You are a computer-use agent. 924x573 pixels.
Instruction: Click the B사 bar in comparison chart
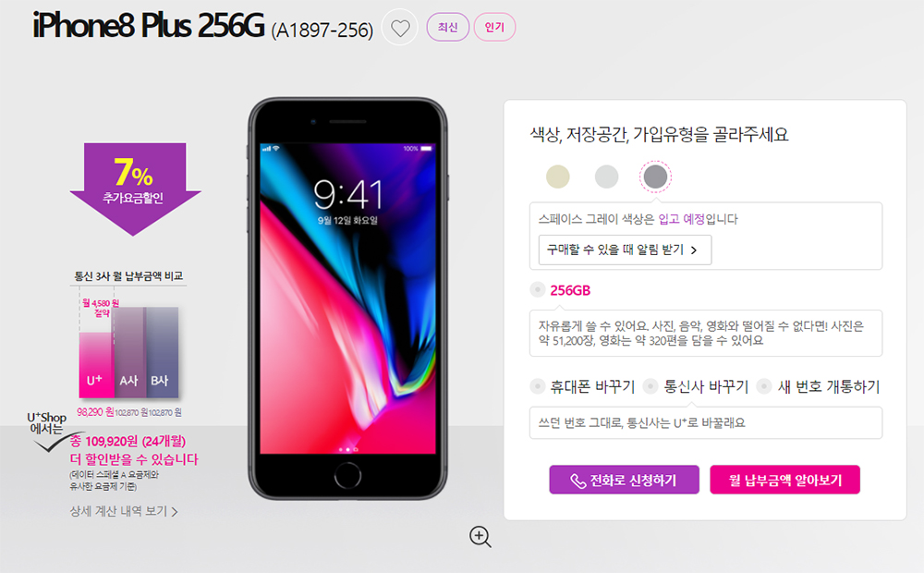[162, 352]
